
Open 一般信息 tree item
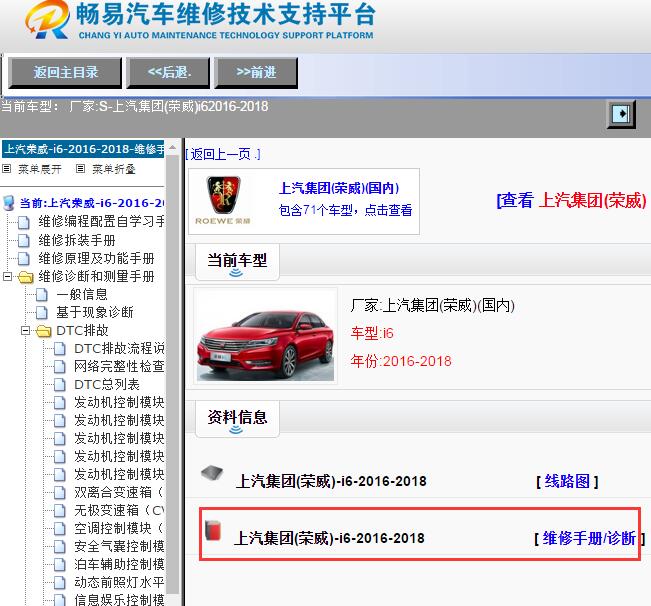pyautogui.click(x=82, y=295)
